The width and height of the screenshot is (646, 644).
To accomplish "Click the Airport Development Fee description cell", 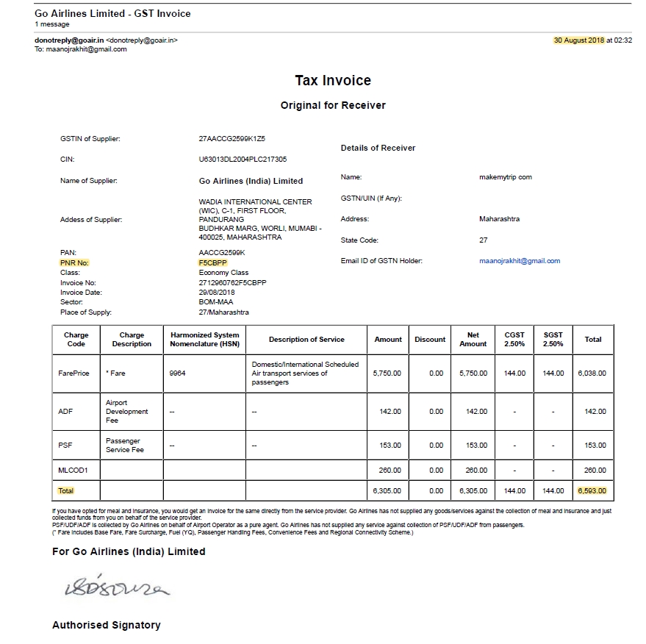I will coord(126,412).
